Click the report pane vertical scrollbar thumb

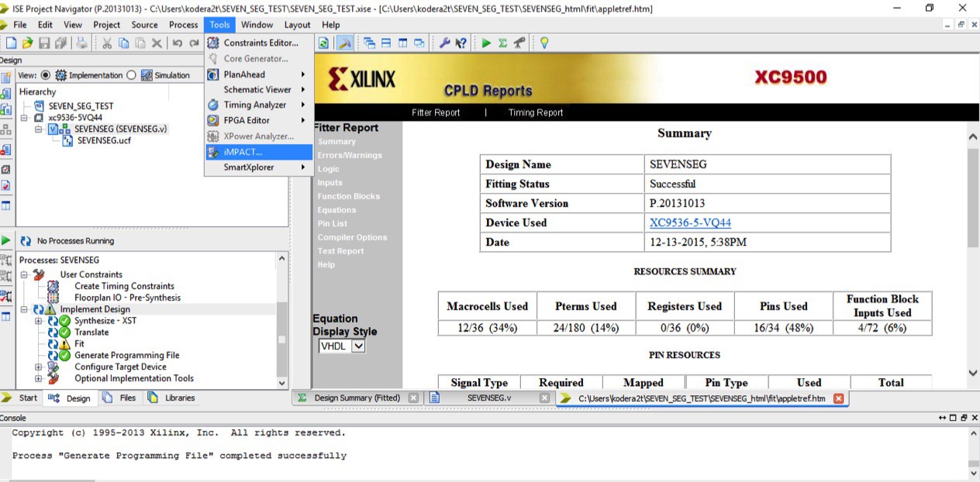coord(973,198)
